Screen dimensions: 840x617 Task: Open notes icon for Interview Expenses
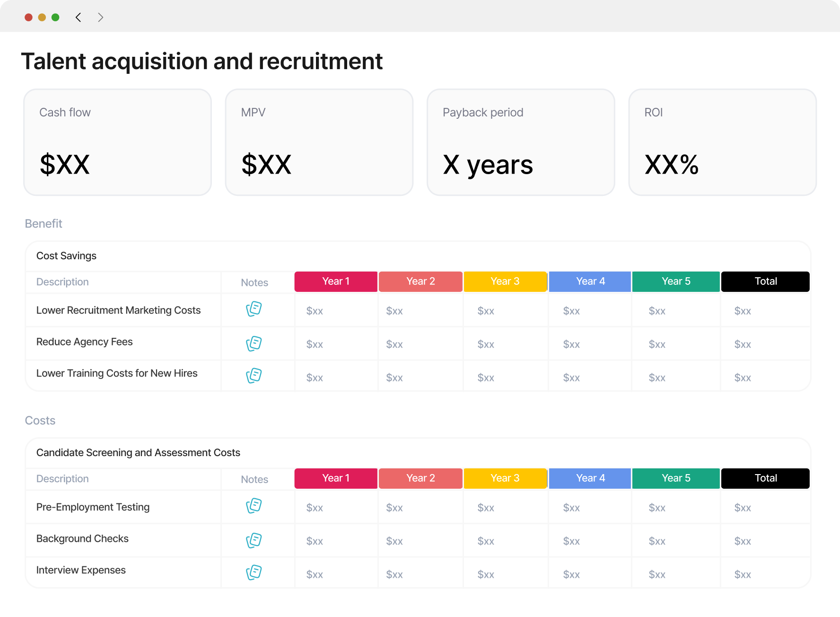click(254, 573)
